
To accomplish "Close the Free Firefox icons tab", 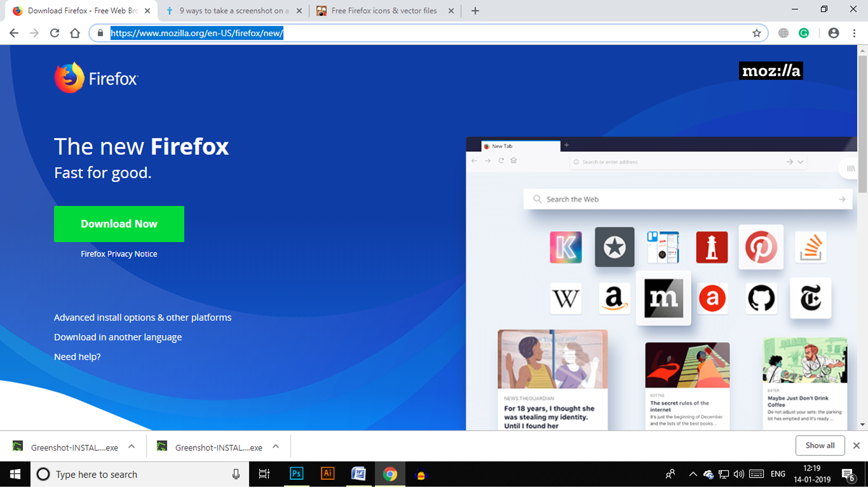I will pos(451,11).
